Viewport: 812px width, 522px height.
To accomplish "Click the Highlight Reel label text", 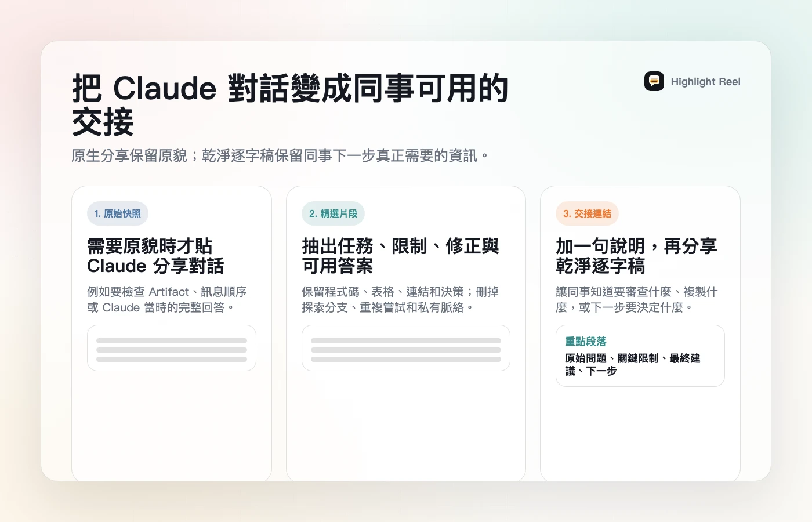I will click(x=705, y=82).
